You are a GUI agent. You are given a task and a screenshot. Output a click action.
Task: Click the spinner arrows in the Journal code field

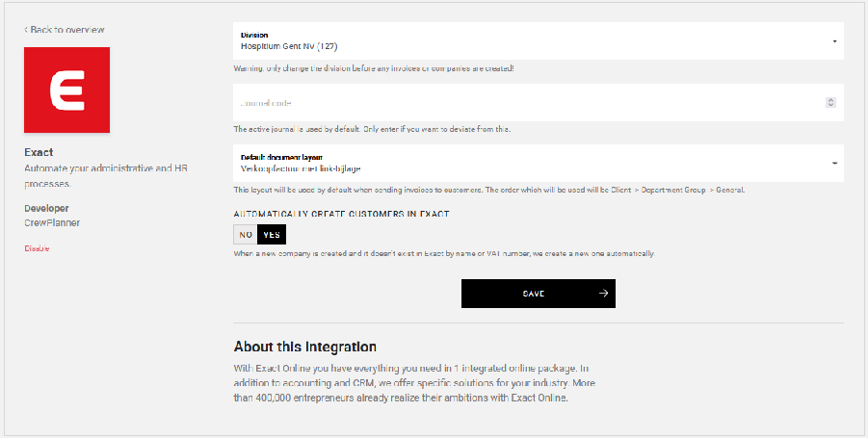pos(830,102)
